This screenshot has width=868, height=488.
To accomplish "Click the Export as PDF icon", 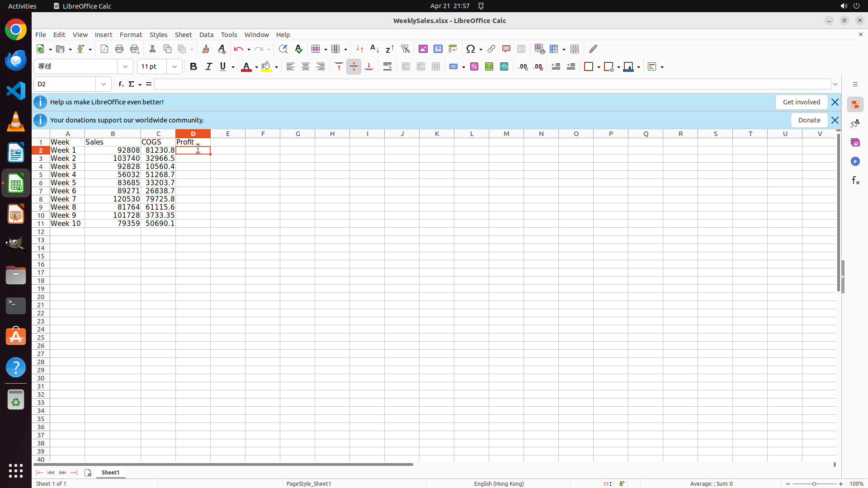I will [104, 49].
